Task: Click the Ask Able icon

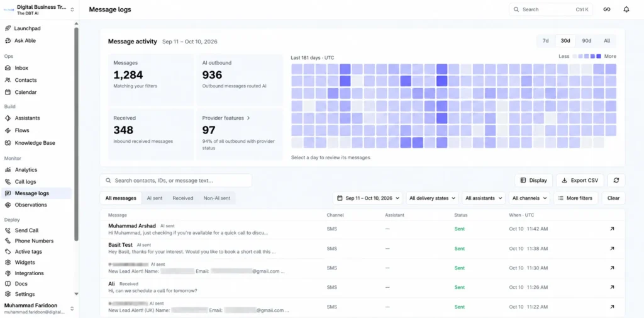Action: tap(8, 41)
